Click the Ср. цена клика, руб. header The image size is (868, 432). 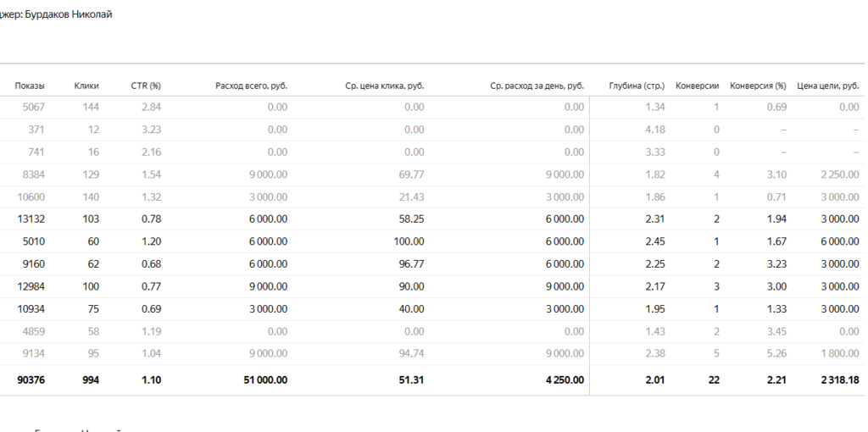click(x=385, y=86)
